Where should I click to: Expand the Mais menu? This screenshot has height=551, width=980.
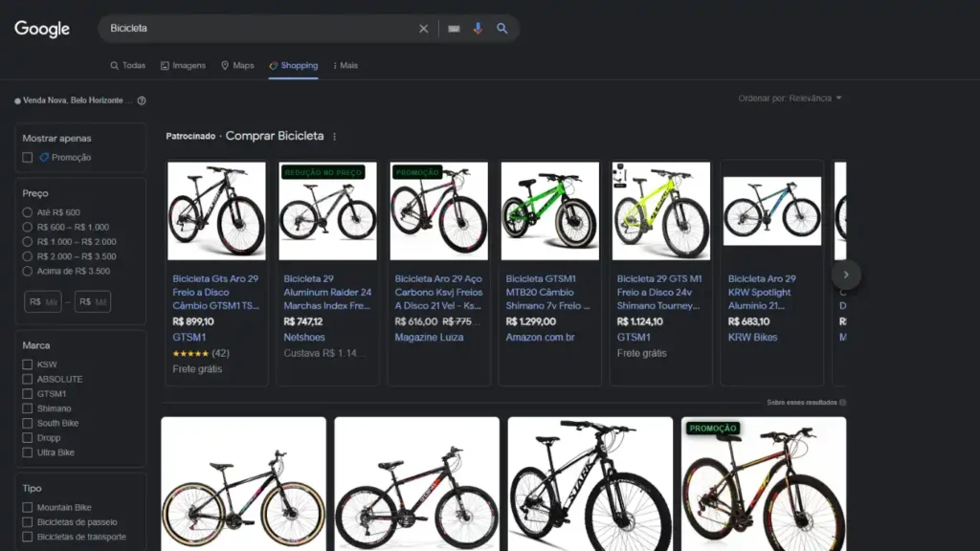point(345,66)
